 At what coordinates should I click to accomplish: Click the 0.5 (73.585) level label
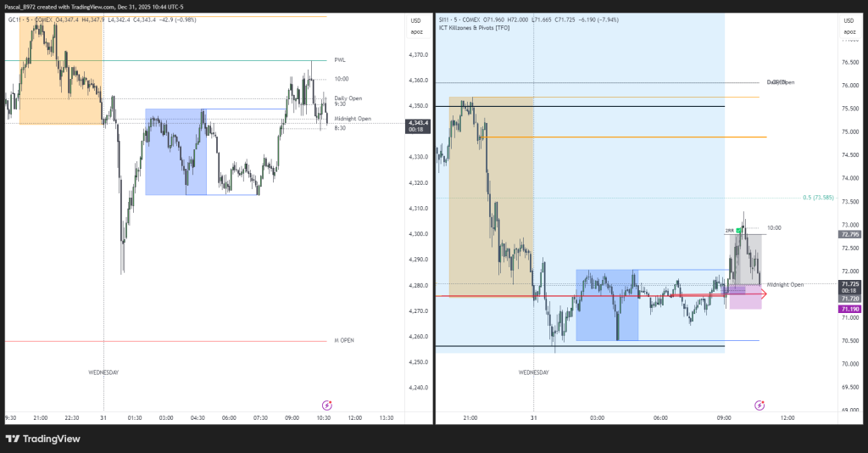click(x=819, y=198)
